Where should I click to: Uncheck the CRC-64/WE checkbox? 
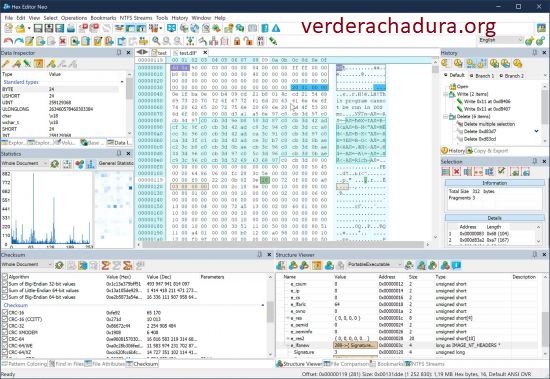pyautogui.click(x=5, y=346)
